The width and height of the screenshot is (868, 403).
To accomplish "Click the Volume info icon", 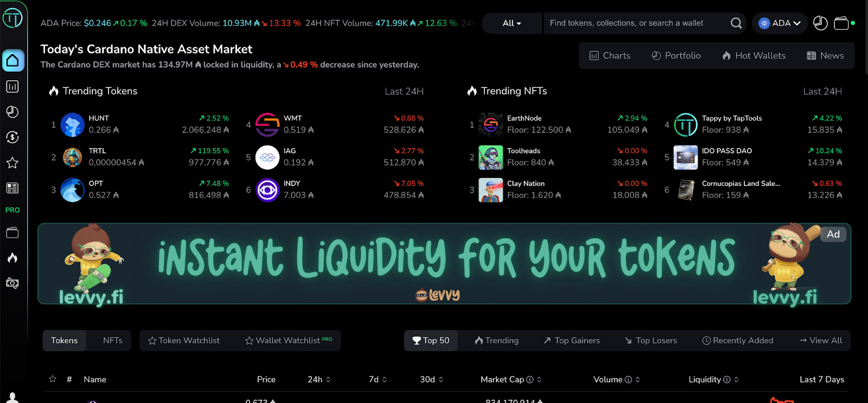I will pos(628,380).
